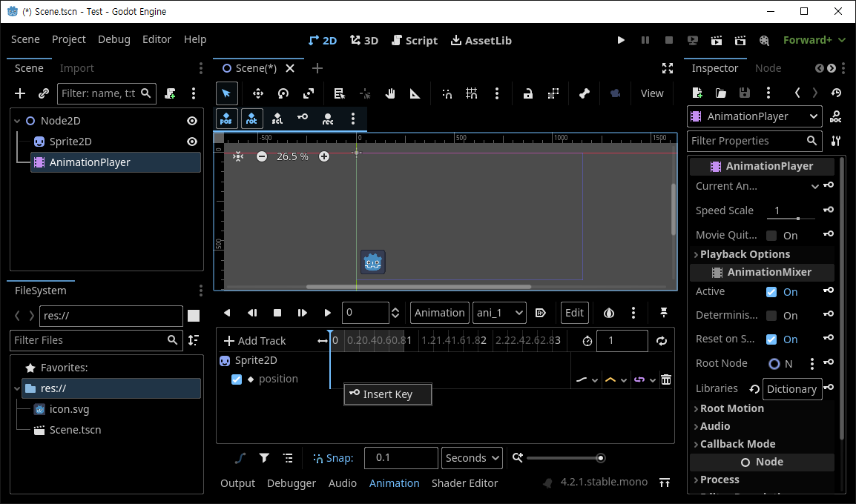856x504 pixels.
Task: Toggle Smart Snap in viewport toolbar
Action: point(447,94)
